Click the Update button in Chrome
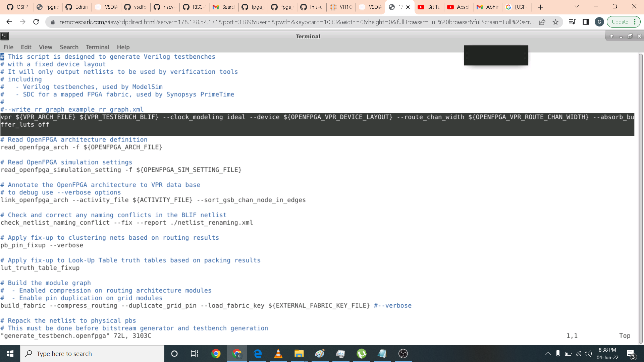 [620, 22]
